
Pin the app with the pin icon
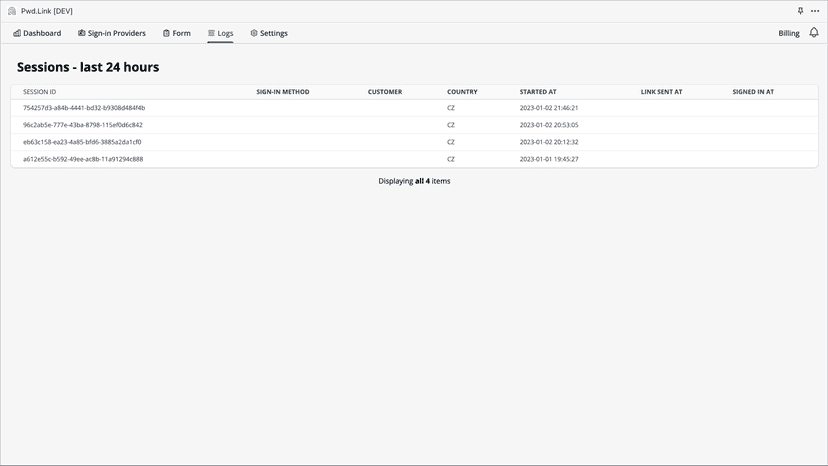tap(801, 11)
